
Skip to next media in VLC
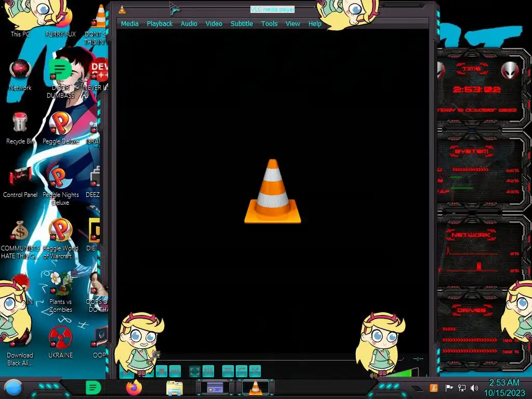tap(175, 371)
